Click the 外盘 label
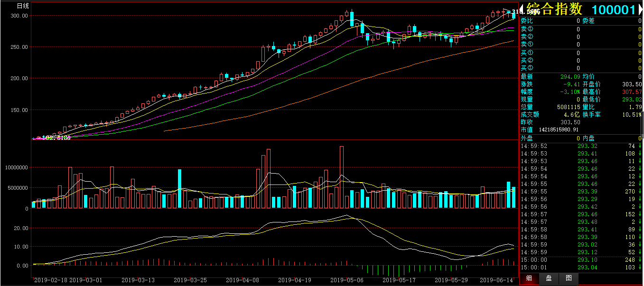This screenshot has height=286, width=644. click(x=527, y=138)
